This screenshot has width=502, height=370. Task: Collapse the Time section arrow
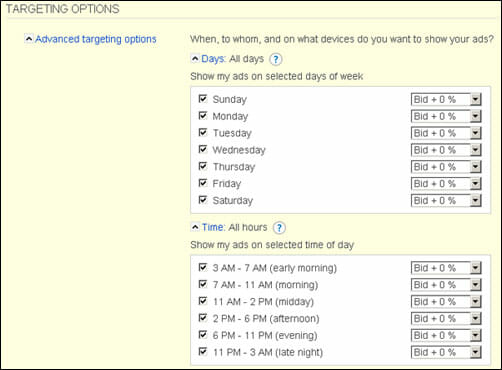tap(195, 227)
